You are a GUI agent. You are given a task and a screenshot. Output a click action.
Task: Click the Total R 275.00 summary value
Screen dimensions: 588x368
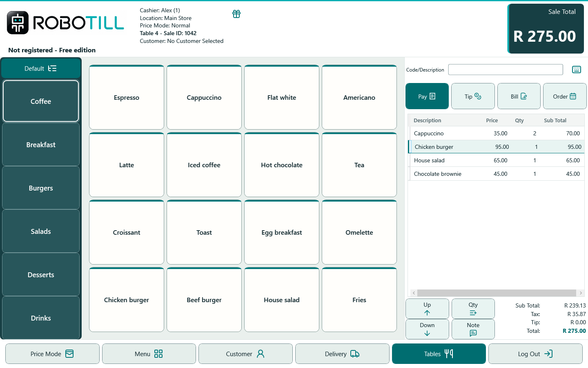coord(574,331)
